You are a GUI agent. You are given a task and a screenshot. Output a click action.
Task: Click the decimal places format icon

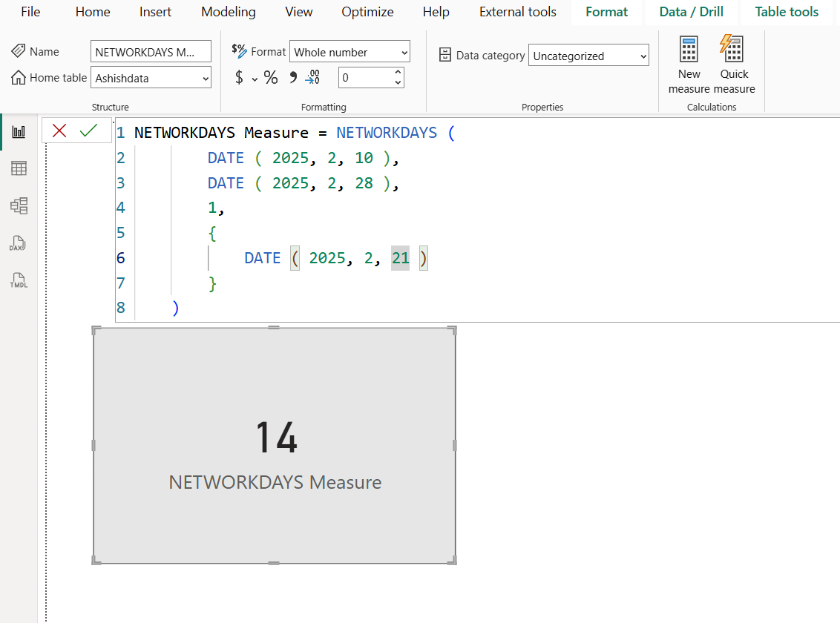click(312, 76)
